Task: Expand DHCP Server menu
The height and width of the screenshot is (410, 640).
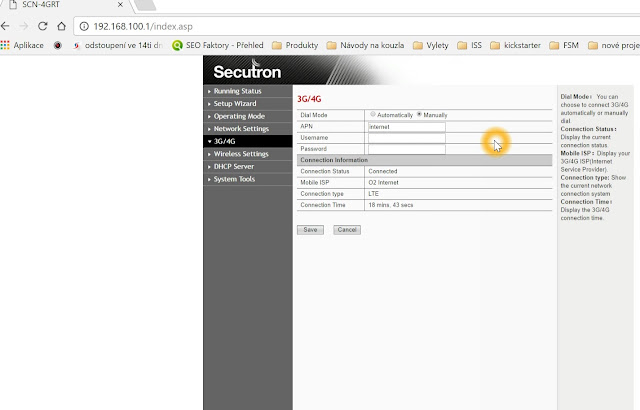Action: [248, 166]
